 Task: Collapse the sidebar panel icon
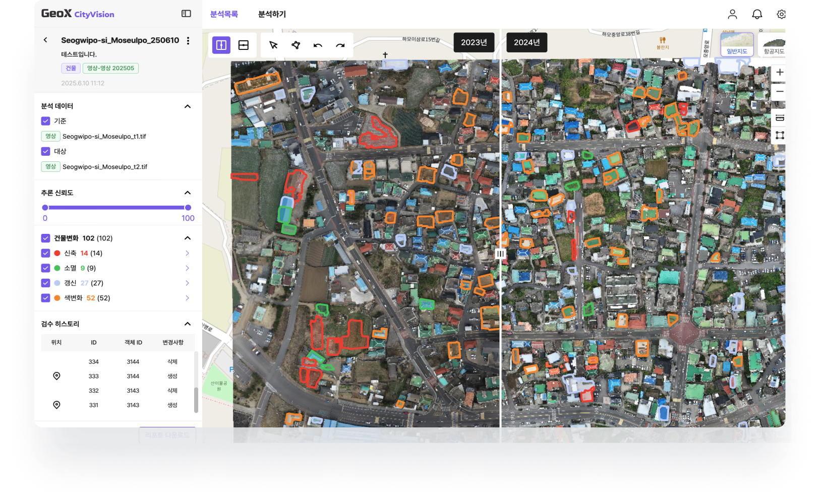pos(186,14)
